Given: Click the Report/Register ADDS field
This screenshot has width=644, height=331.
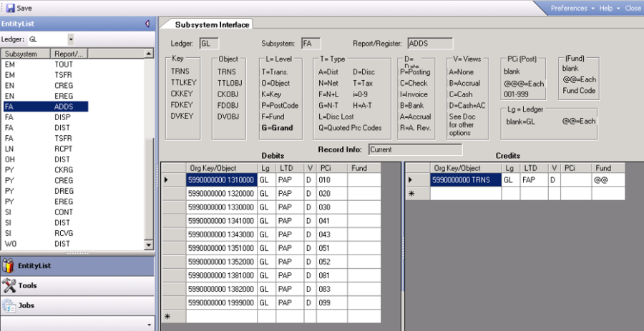Looking at the screenshot, I should point(429,44).
